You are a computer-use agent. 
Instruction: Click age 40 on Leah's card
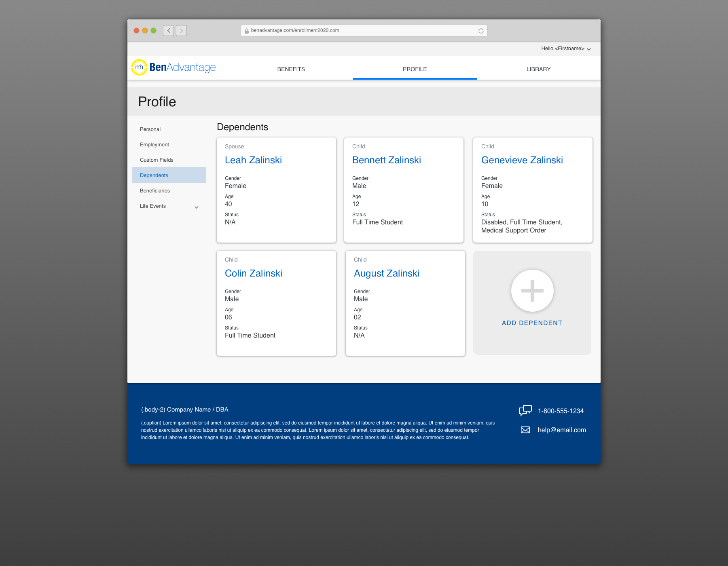tap(229, 204)
